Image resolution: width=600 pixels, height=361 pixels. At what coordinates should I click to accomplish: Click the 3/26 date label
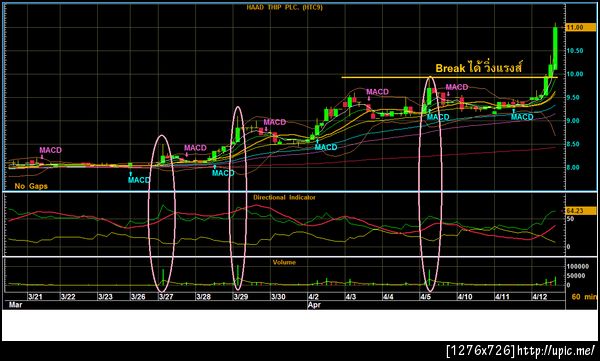pos(138,297)
